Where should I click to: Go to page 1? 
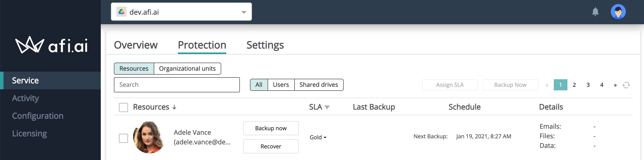click(560, 85)
